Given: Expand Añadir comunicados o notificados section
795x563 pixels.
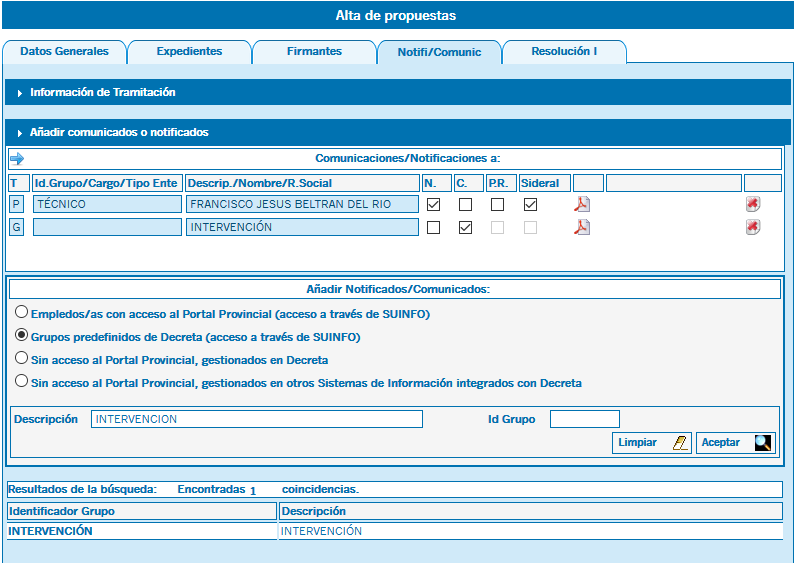Looking at the screenshot, I should [398, 132].
